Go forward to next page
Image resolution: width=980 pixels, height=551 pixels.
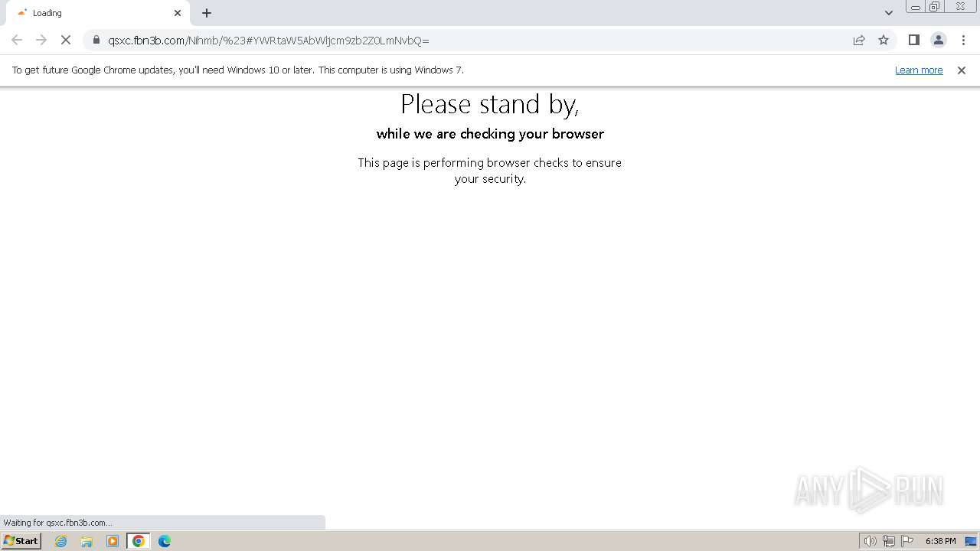tap(41, 40)
